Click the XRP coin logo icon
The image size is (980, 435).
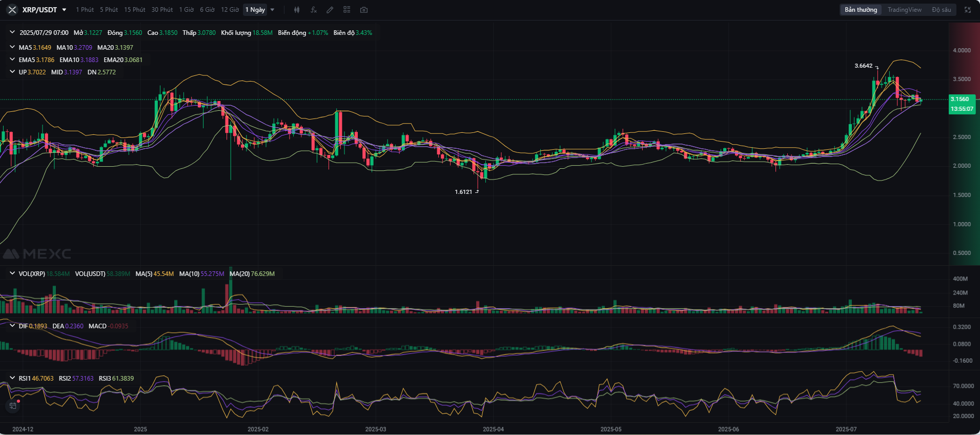point(12,10)
